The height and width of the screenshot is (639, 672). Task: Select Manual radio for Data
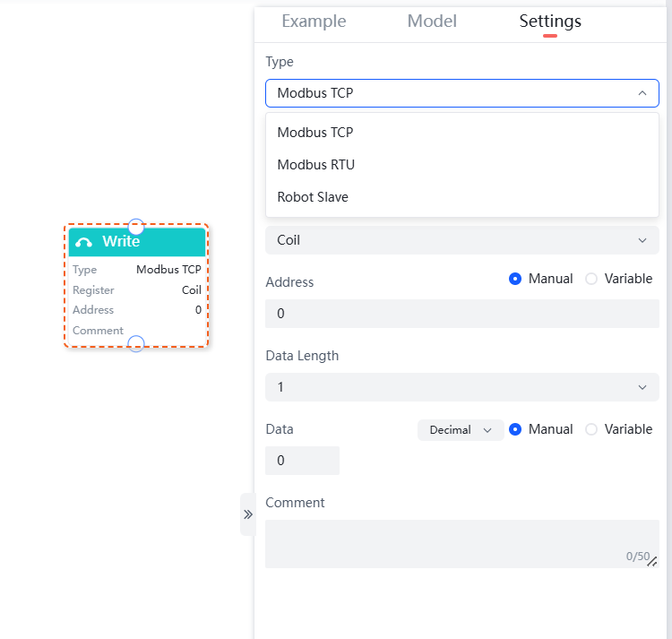515,429
